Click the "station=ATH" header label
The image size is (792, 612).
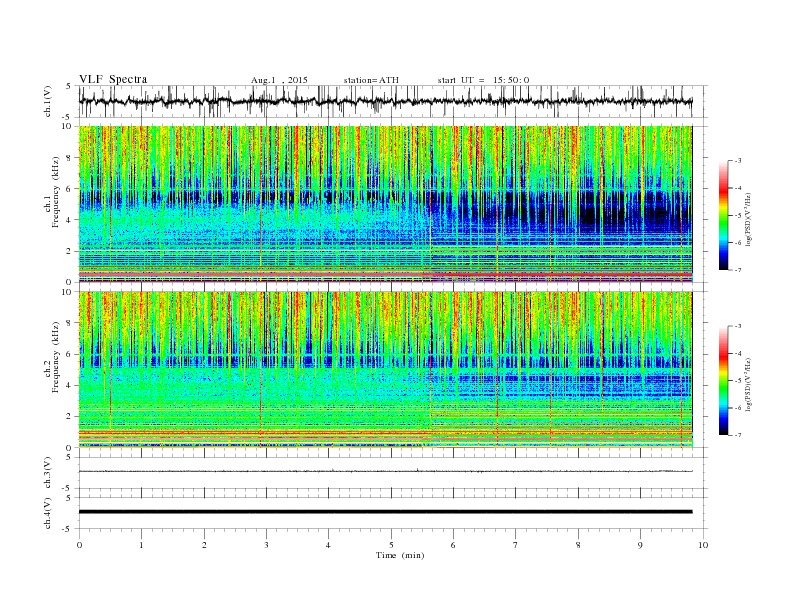(x=371, y=80)
